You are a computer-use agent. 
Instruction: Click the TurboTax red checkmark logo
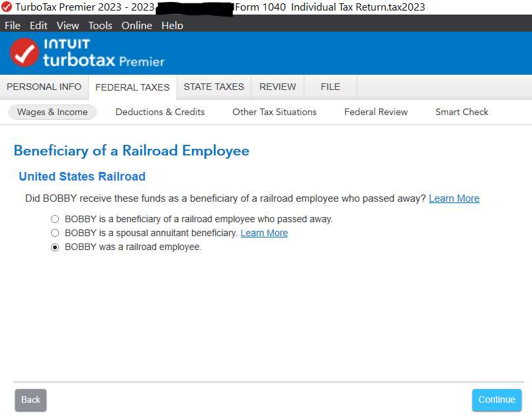(25, 53)
